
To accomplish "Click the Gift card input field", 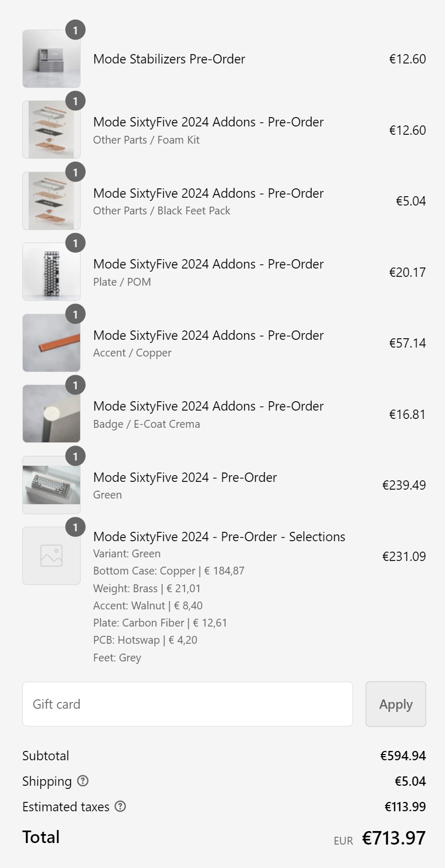I will click(187, 704).
